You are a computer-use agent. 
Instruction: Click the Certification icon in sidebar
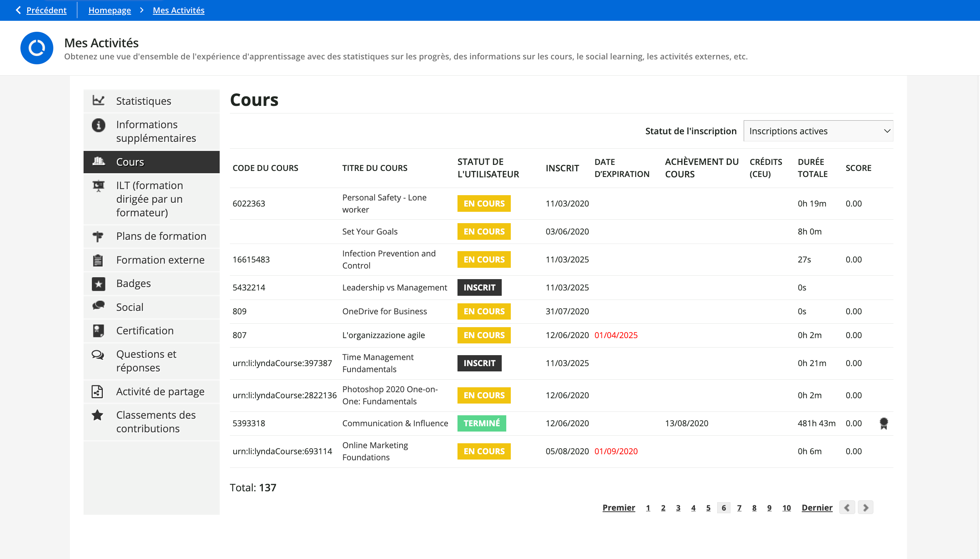point(98,331)
